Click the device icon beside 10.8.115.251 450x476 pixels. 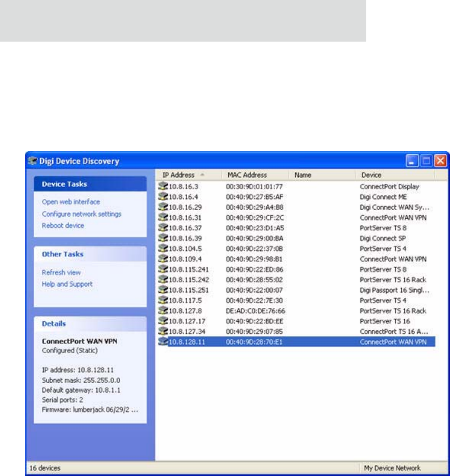coord(163,290)
